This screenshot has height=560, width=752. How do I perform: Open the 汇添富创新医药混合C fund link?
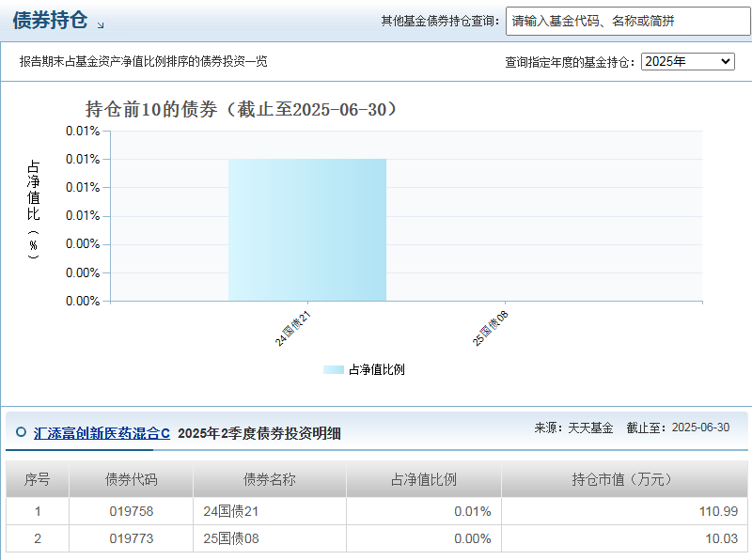(102, 433)
